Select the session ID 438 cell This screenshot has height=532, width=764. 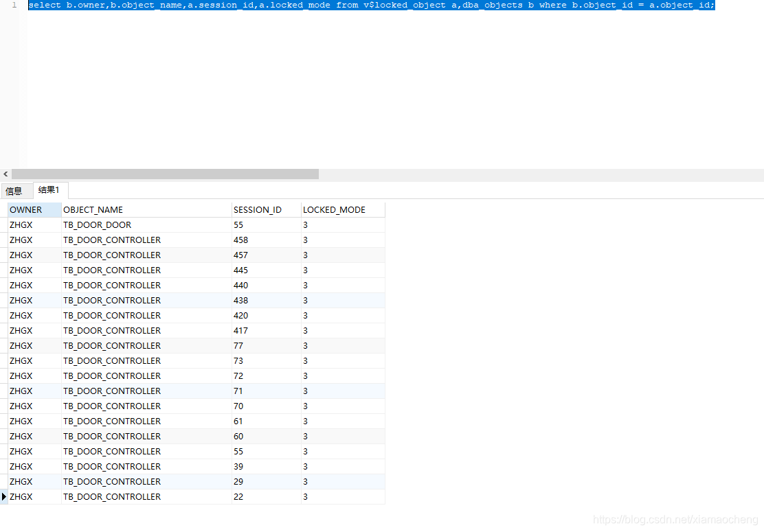[x=266, y=300]
